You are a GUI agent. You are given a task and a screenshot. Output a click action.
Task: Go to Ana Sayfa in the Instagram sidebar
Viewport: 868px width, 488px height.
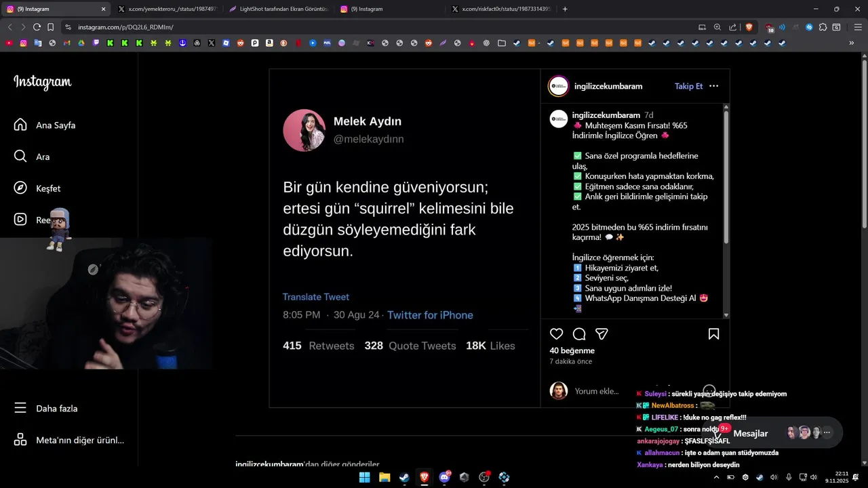coord(45,125)
